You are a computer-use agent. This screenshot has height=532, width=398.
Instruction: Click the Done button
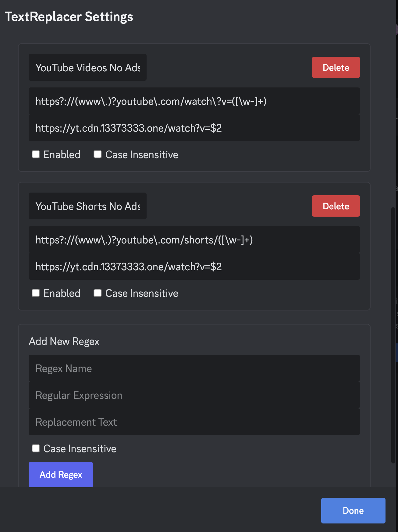coord(353,511)
